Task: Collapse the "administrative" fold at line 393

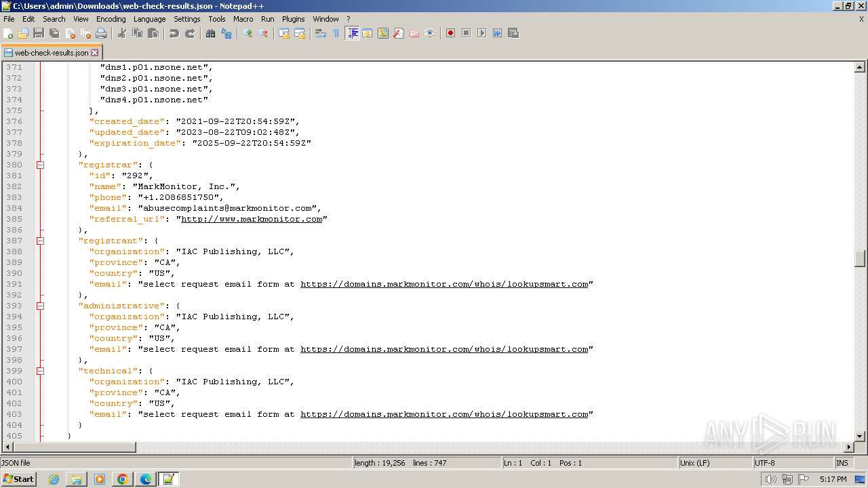Action: click(x=41, y=306)
